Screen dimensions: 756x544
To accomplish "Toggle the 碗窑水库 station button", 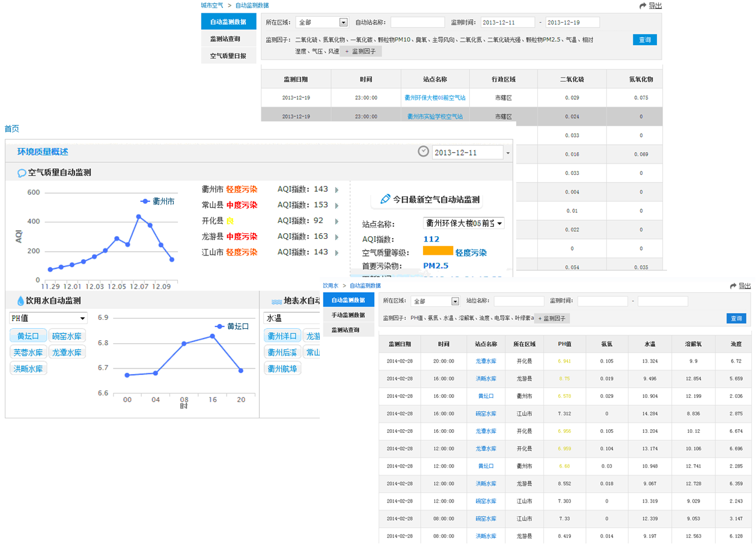I will [67, 336].
